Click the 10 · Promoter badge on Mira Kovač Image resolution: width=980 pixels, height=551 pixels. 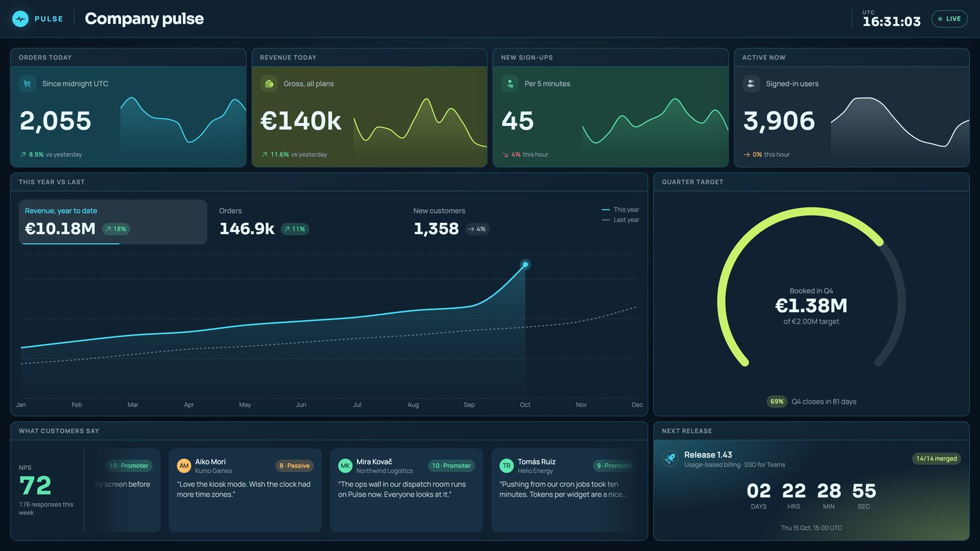pos(451,466)
